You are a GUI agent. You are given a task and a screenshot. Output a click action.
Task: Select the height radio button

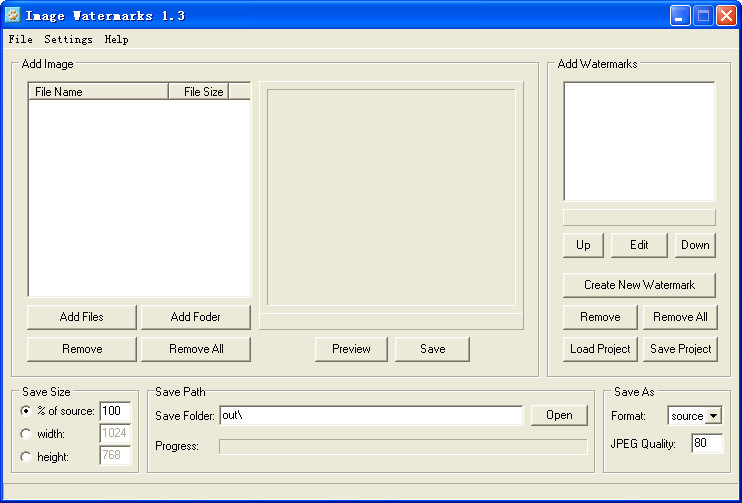[26, 457]
